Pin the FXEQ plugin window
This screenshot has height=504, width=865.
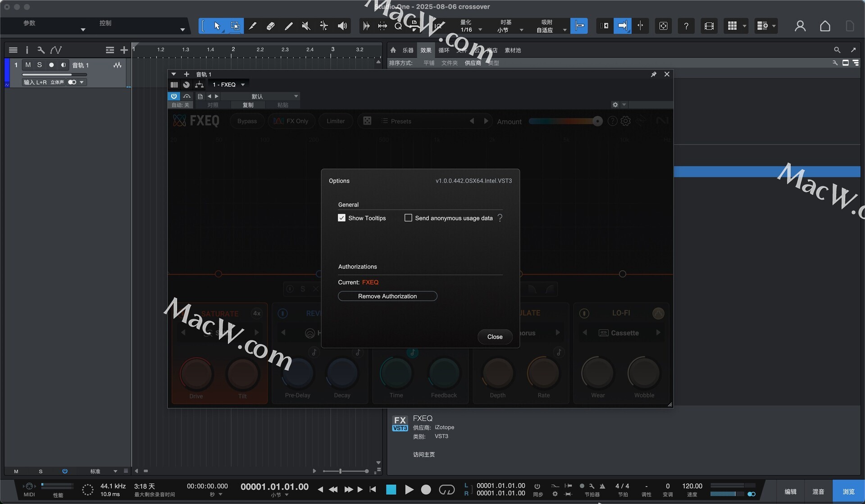click(654, 74)
